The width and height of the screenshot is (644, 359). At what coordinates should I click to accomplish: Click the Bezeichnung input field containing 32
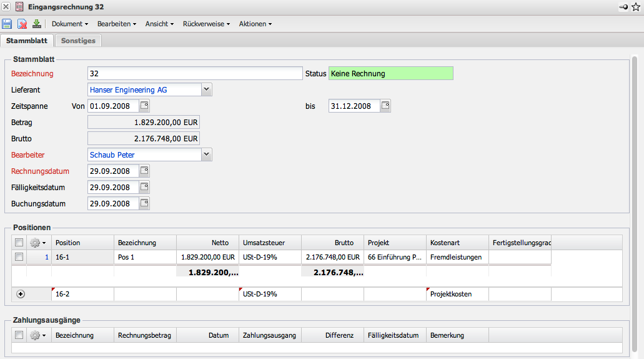[x=195, y=73]
